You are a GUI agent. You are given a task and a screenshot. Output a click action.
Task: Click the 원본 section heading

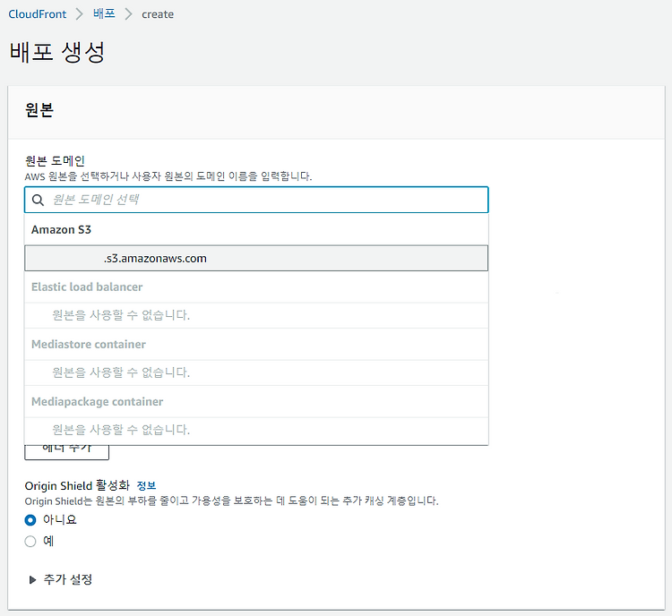click(x=39, y=110)
